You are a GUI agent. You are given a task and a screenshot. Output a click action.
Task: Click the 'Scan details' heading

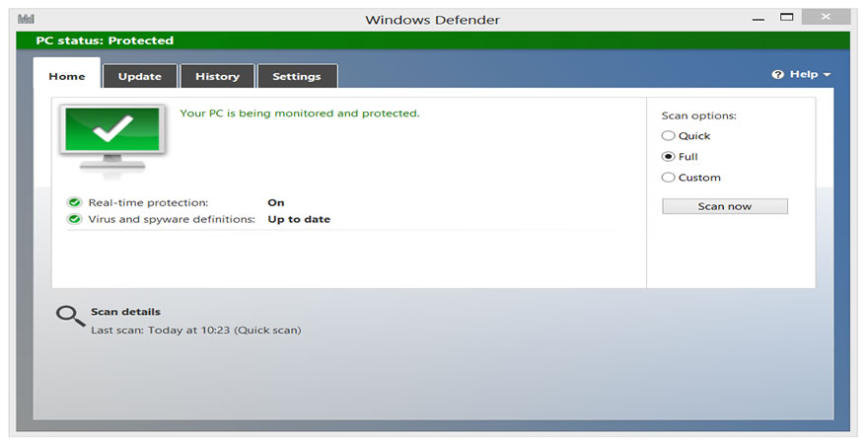click(x=125, y=312)
